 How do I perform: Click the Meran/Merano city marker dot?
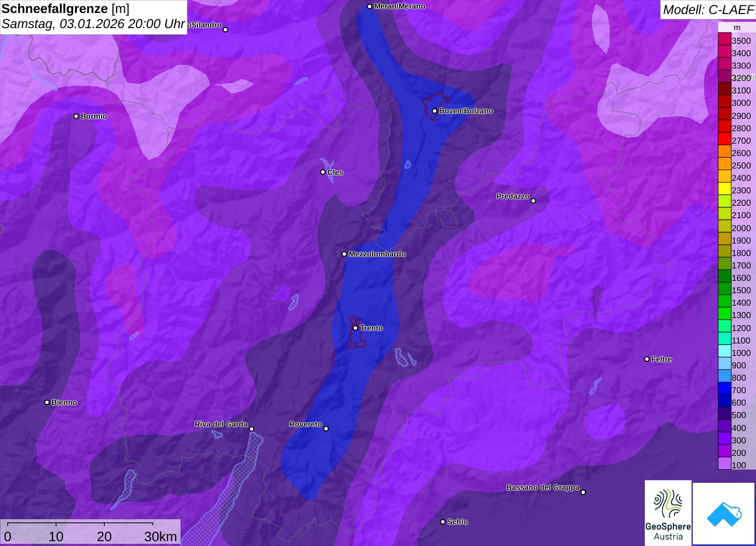[369, 6]
